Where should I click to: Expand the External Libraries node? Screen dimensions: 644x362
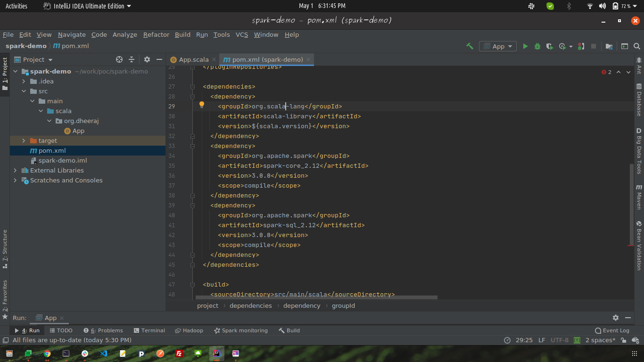click(x=16, y=170)
